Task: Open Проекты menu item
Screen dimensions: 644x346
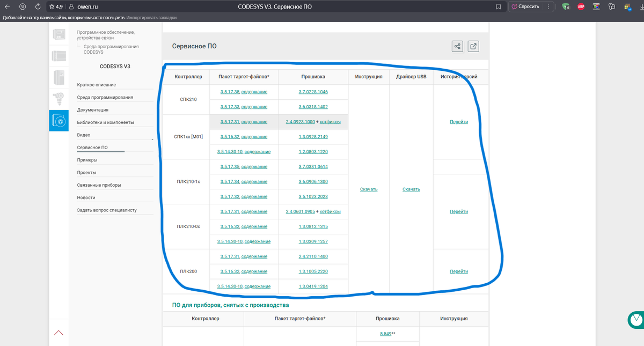Action: (86, 172)
